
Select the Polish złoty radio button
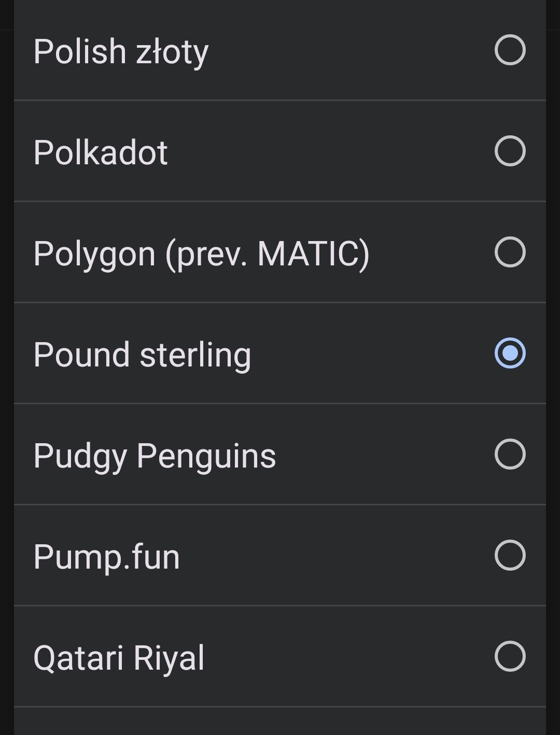click(510, 50)
